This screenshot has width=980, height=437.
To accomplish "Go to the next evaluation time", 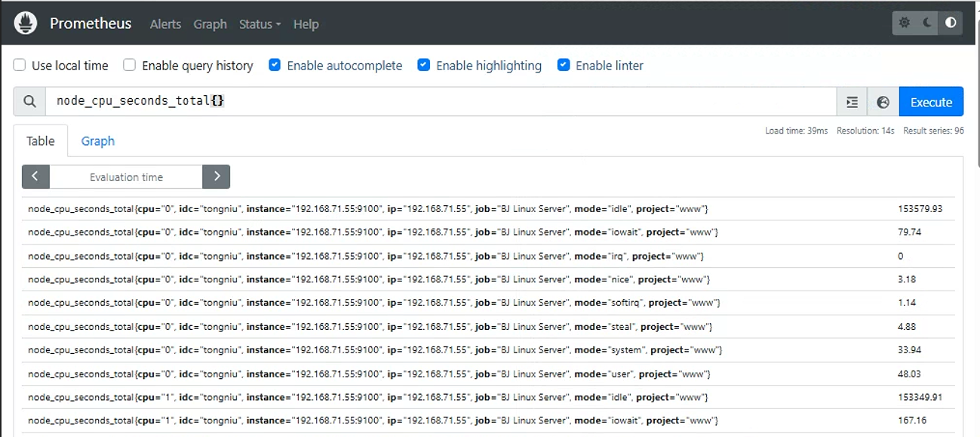I will [x=217, y=177].
